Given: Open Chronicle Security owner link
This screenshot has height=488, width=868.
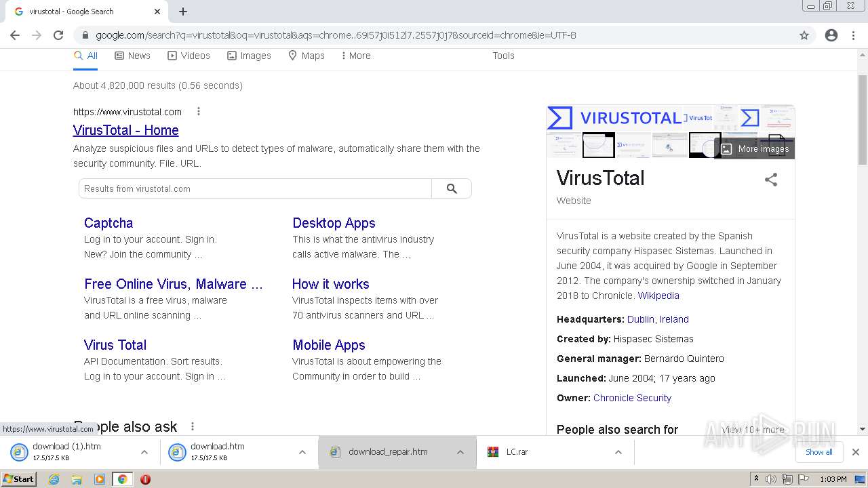Looking at the screenshot, I should pyautogui.click(x=632, y=398).
